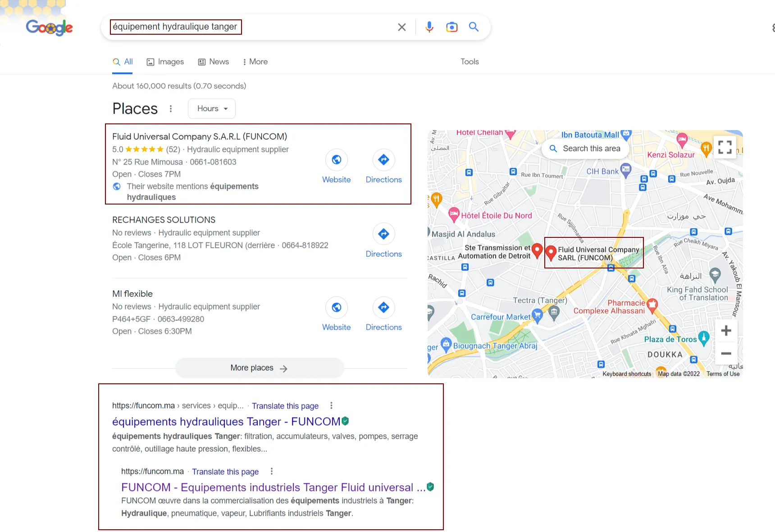The image size is (775, 532).
Task: Click Search this area on the map
Action: click(x=585, y=149)
